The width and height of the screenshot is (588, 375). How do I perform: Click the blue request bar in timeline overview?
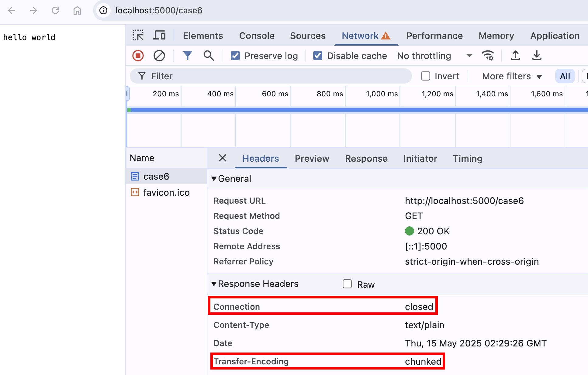(359, 110)
